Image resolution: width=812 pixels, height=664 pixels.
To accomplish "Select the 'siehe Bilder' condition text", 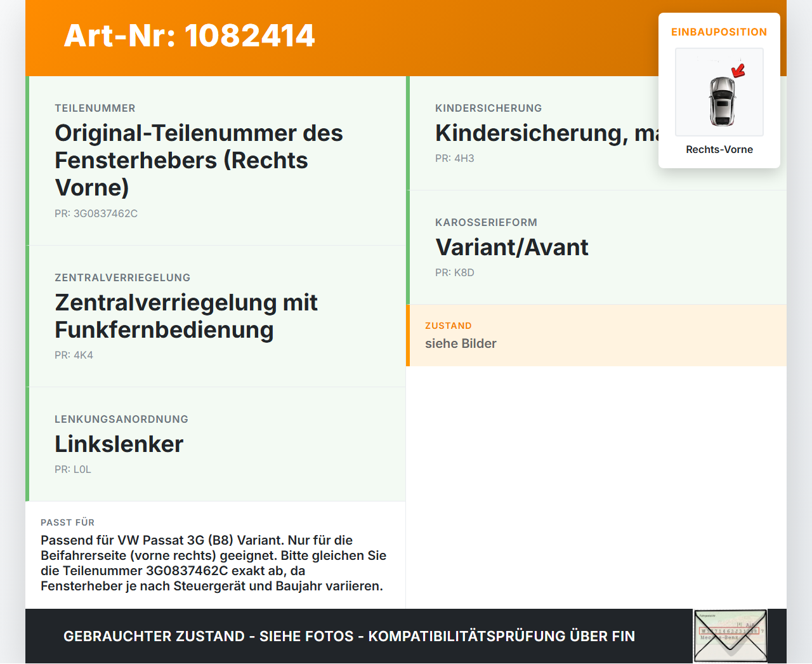I will coord(461,343).
